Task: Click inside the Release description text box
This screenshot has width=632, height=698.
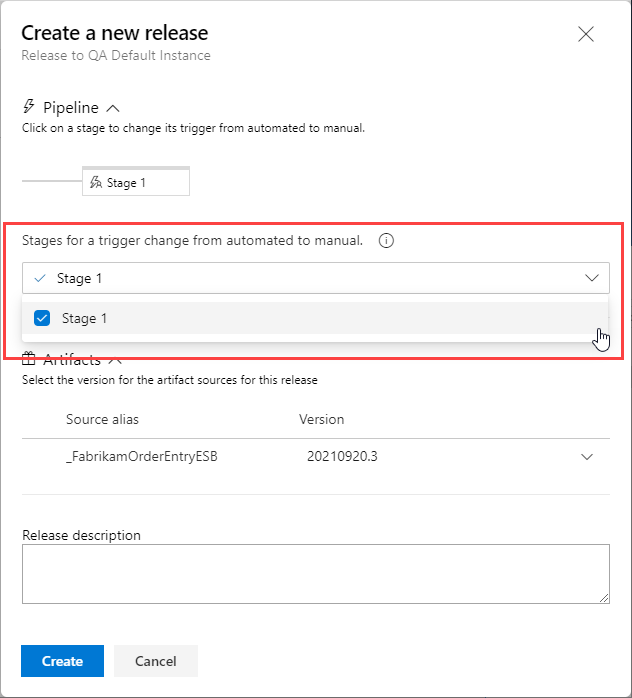Action: tap(316, 574)
